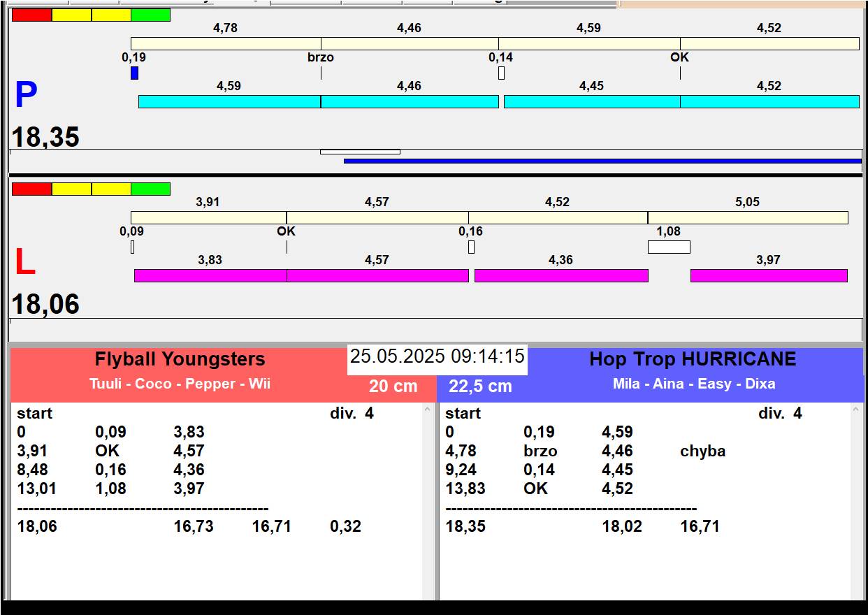The height and width of the screenshot is (615, 868).
Task: Click the 13,83 split in HURRICANE results
Action: pos(465,489)
